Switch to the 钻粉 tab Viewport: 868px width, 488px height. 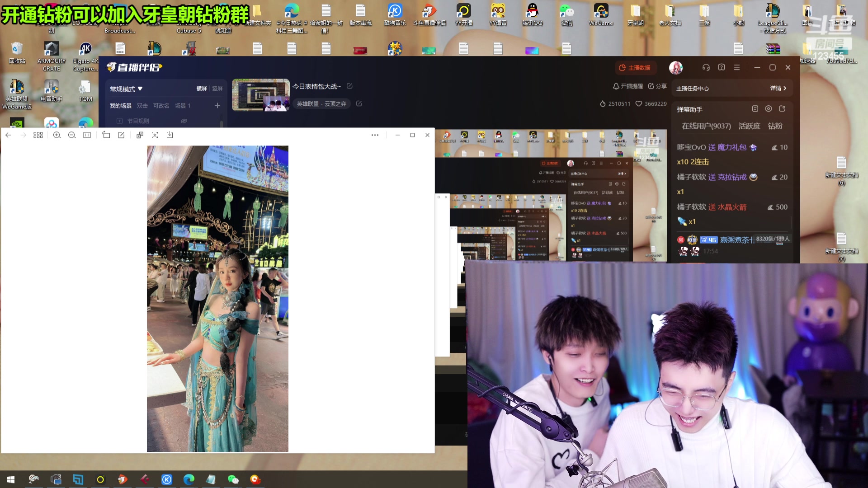[775, 126]
